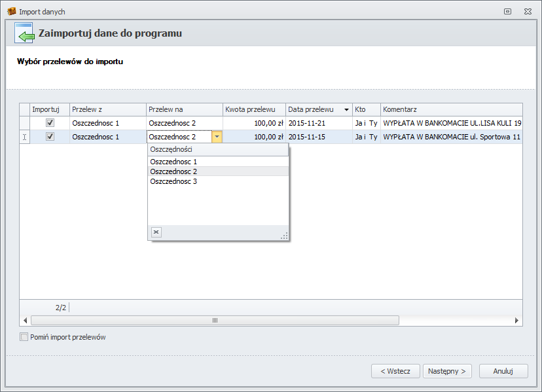Click the horizontal scrollbar thumb
This screenshot has height=392, width=542.
(x=215, y=320)
